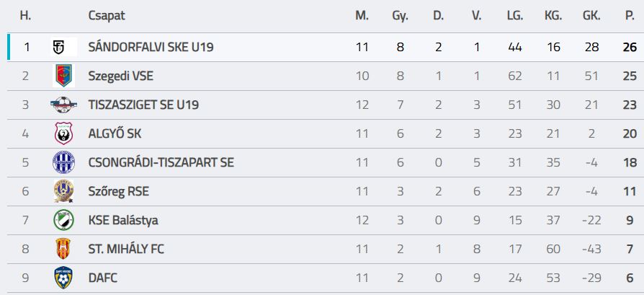Screen dimensions: 644x295
Task: Click the Sándorfalvi SKE U19 team crest
Action: pos(63,47)
